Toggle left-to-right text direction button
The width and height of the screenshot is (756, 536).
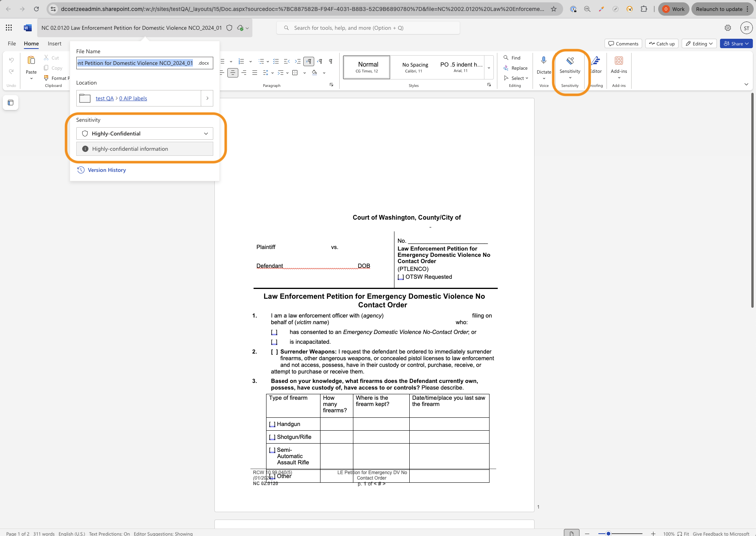(x=309, y=61)
